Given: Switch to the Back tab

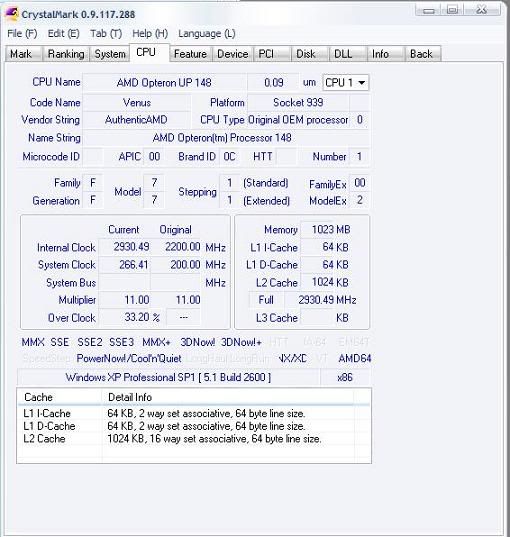Looking at the screenshot, I should pyautogui.click(x=423, y=54).
